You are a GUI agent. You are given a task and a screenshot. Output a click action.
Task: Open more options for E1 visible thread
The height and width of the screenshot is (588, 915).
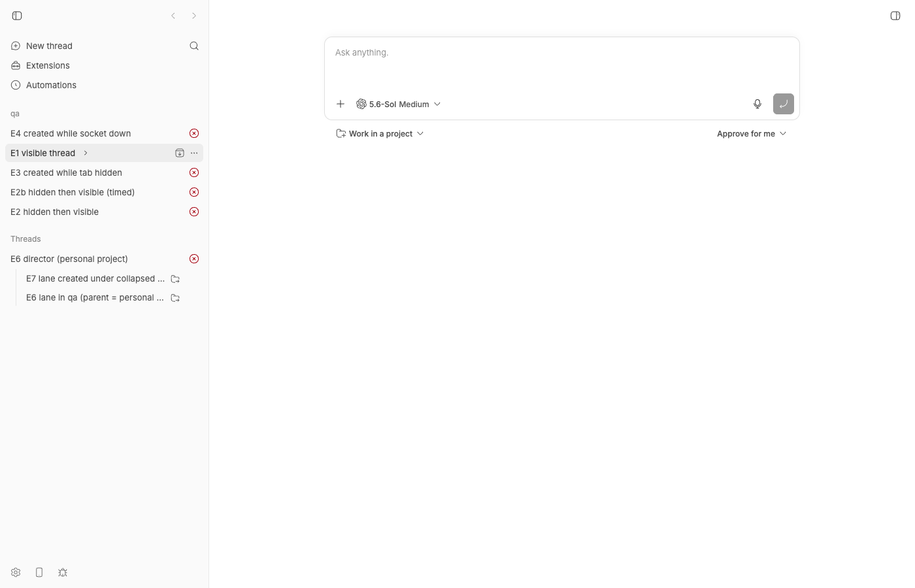point(194,153)
